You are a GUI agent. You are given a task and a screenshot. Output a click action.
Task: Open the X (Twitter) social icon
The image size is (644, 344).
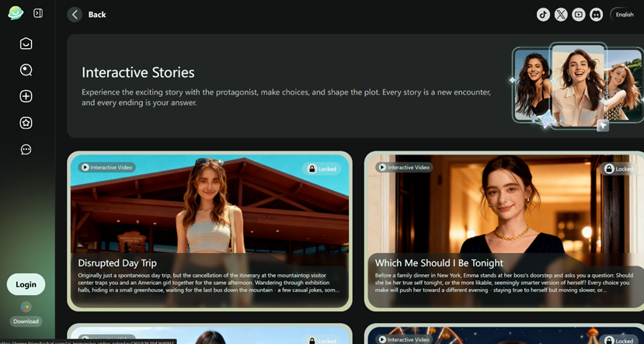point(561,15)
